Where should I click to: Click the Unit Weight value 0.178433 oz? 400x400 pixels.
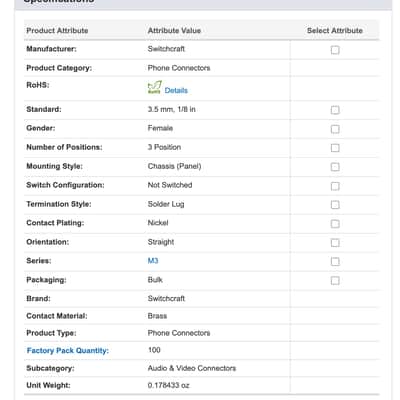click(x=169, y=385)
